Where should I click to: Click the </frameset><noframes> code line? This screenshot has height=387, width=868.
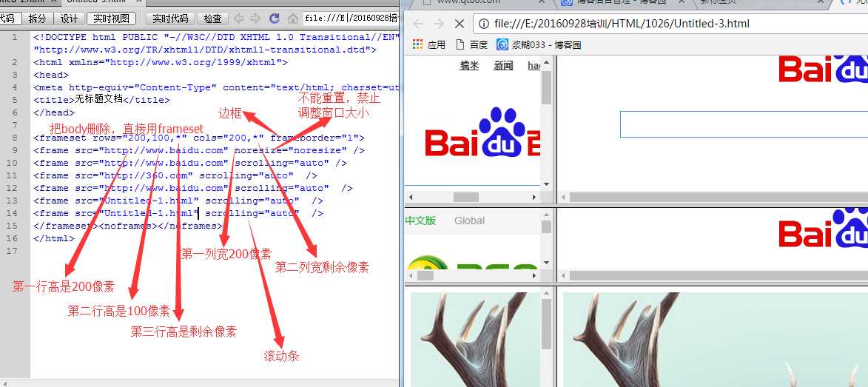pyautogui.click(x=129, y=226)
